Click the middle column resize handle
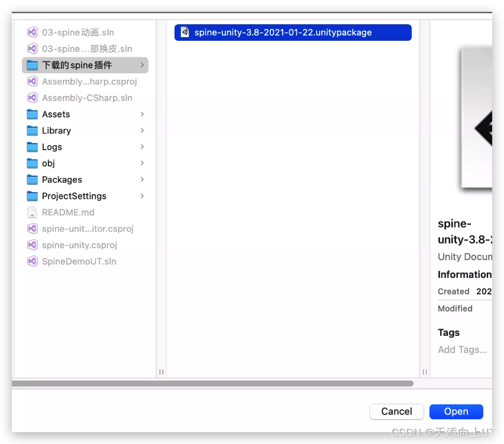504x444 pixels. [425, 372]
